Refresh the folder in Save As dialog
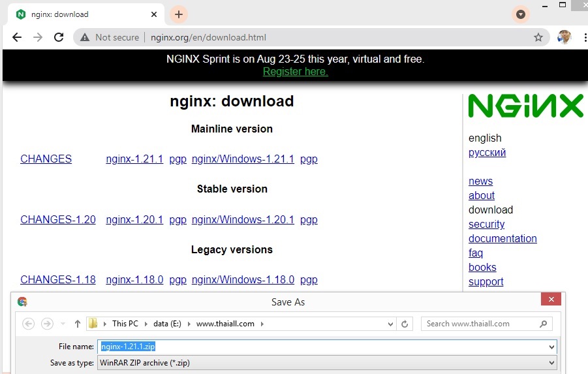588x374 pixels. 405,324
